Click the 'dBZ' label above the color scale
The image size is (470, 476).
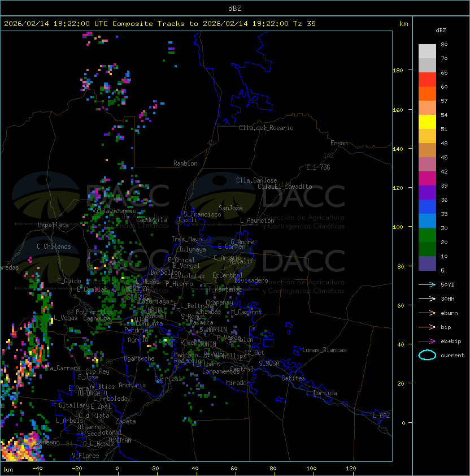pos(441,31)
